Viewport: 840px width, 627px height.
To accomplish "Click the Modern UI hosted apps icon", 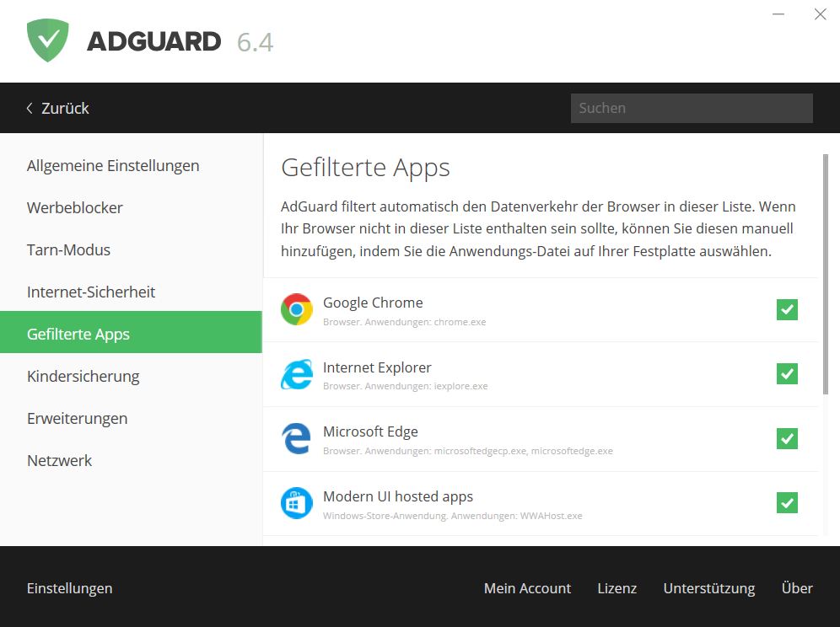I will pos(296,503).
